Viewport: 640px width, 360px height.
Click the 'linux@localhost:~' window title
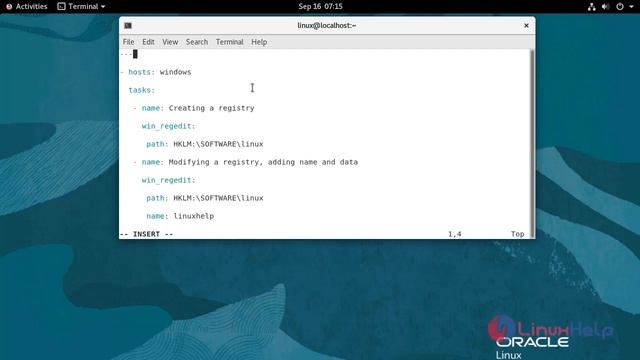click(327, 25)
